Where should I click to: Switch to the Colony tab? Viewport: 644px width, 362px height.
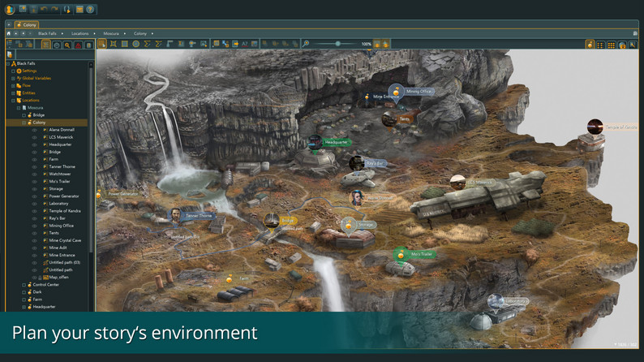click(26, 24)
